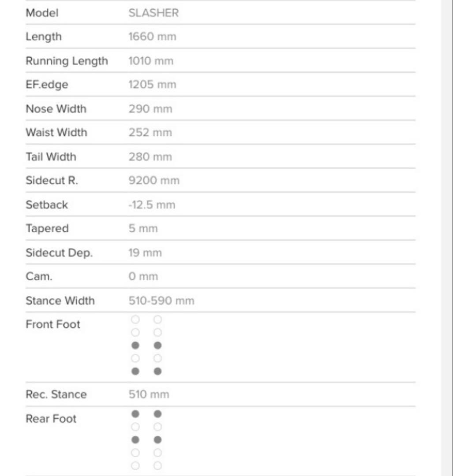This screenshot has width=453, height=476.
Task: Click the top-left Front Foot insert hole
Action: (x=135, y=319)
